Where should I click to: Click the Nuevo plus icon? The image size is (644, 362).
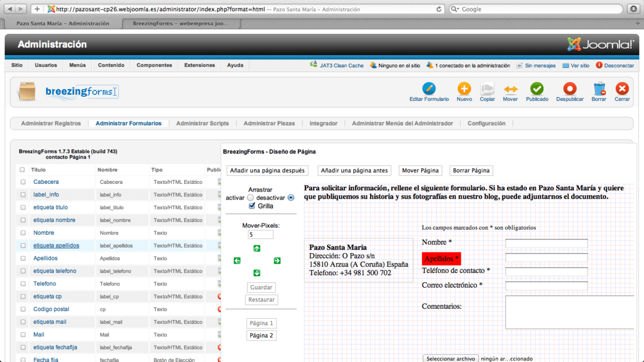[464, 89]
